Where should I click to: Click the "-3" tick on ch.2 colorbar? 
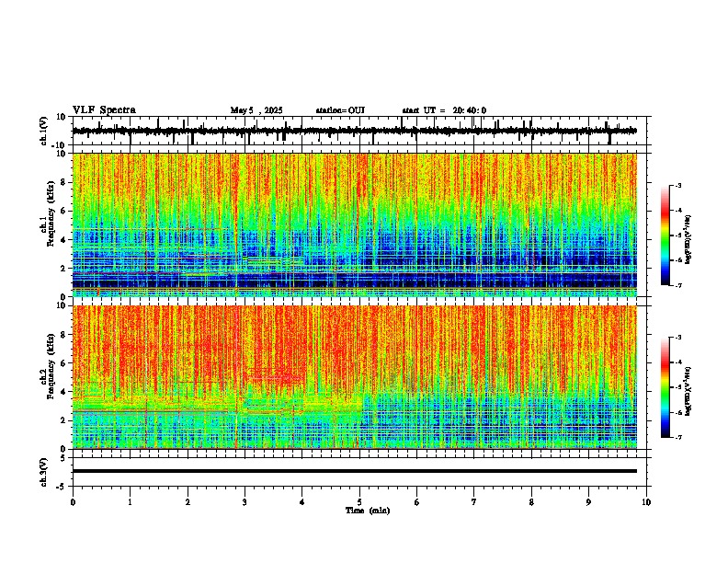[x=677, y=338]
